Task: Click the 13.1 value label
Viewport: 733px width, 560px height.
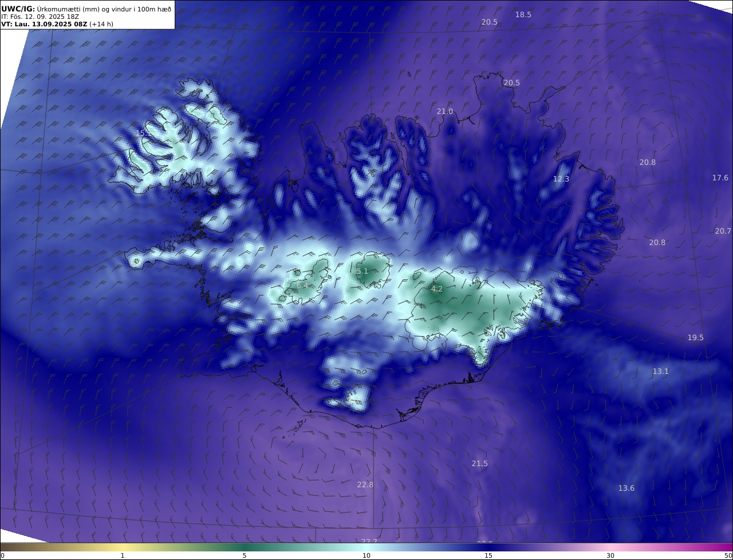Action: tap(661, 372)
